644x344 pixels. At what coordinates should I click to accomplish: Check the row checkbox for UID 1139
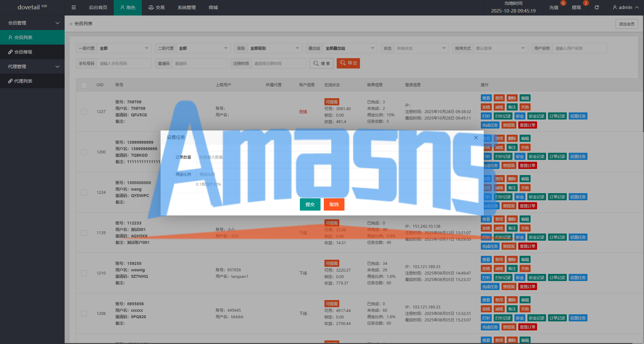pyautogui.click(x=84, y=233)
